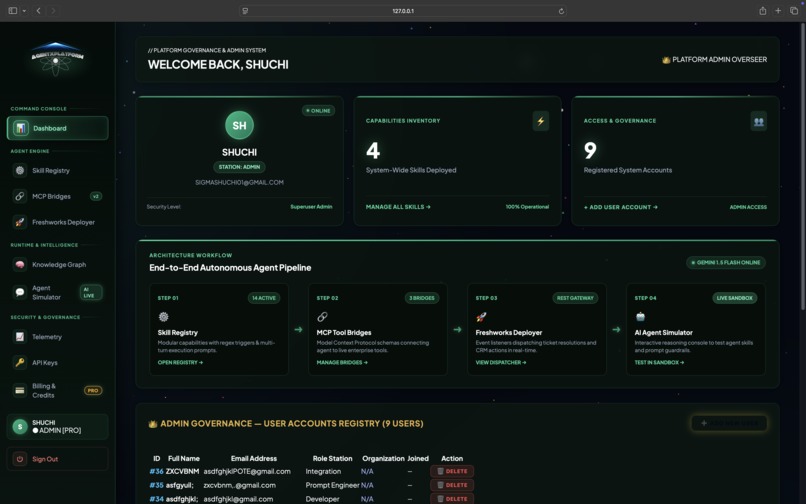This screenshot has height=504, width=806.
Task: Click the MCP Bridges link icon in sidebar
Action: [x=20, y=196]
